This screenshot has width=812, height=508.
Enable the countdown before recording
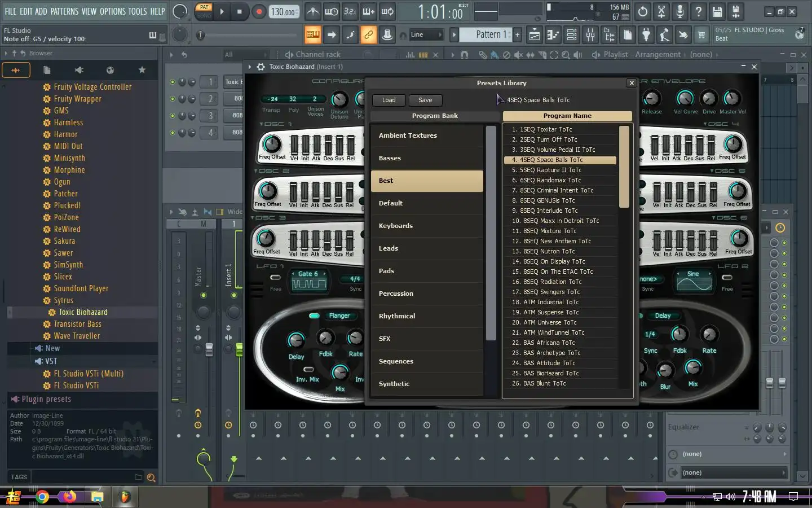click(350, 11)
